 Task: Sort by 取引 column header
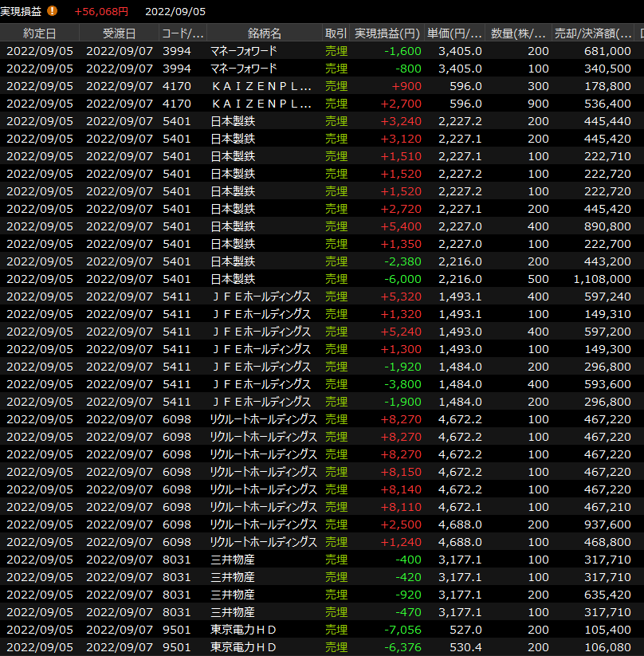[336, 33]
